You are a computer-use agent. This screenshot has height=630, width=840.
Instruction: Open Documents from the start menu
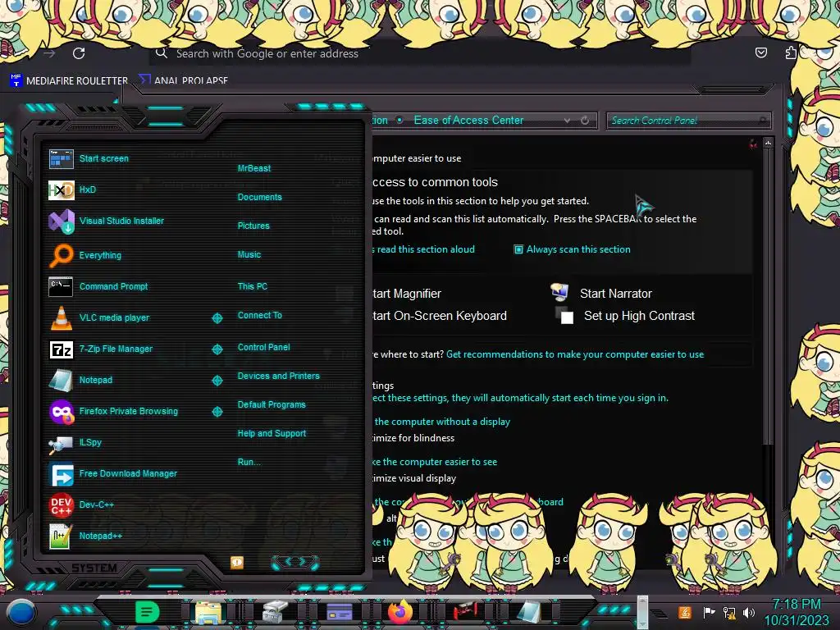click(260, 197)
